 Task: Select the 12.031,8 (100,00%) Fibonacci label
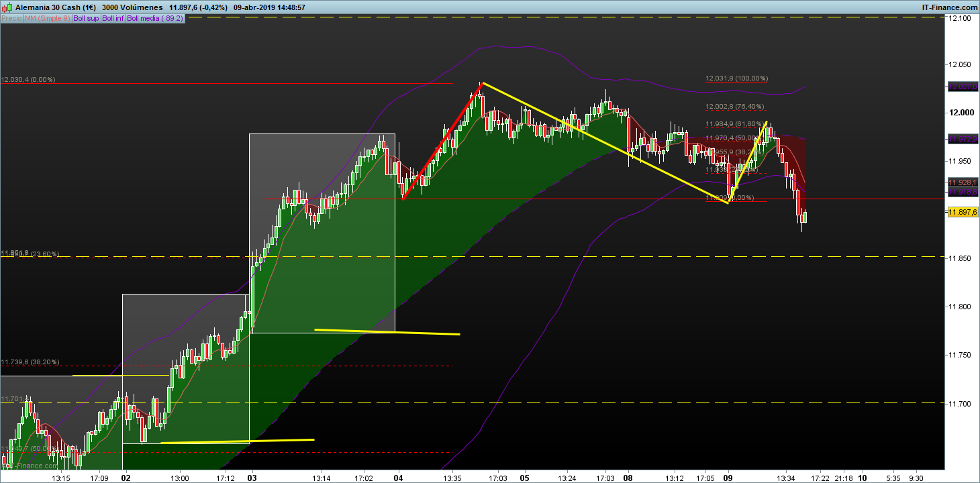(x=737, y=78)
